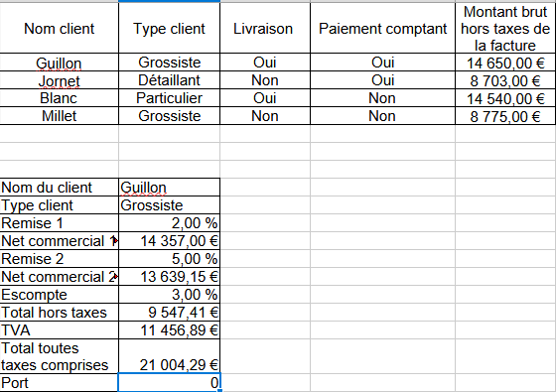Select the Escompte value 3,00 %
The image size is (556, 392).
click(x=169, y=295)
